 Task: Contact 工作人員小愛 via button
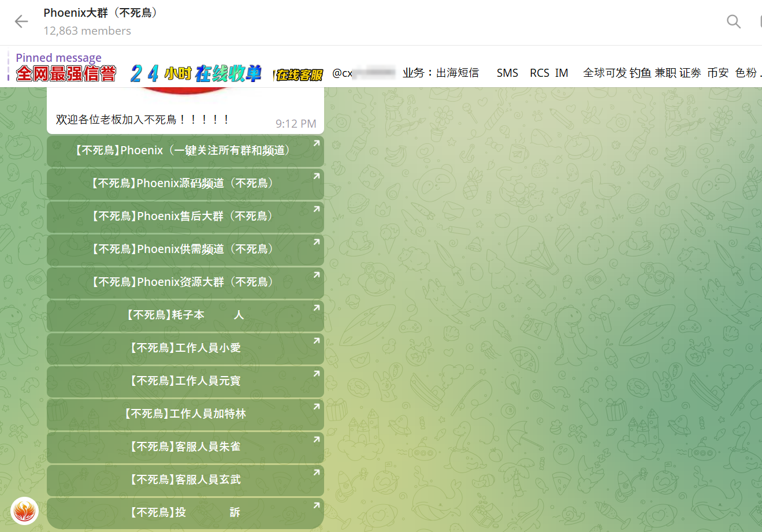coord(185,349)
